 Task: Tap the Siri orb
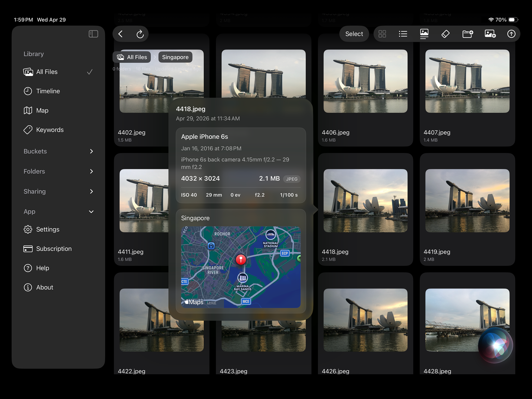(x=495, y=345)
